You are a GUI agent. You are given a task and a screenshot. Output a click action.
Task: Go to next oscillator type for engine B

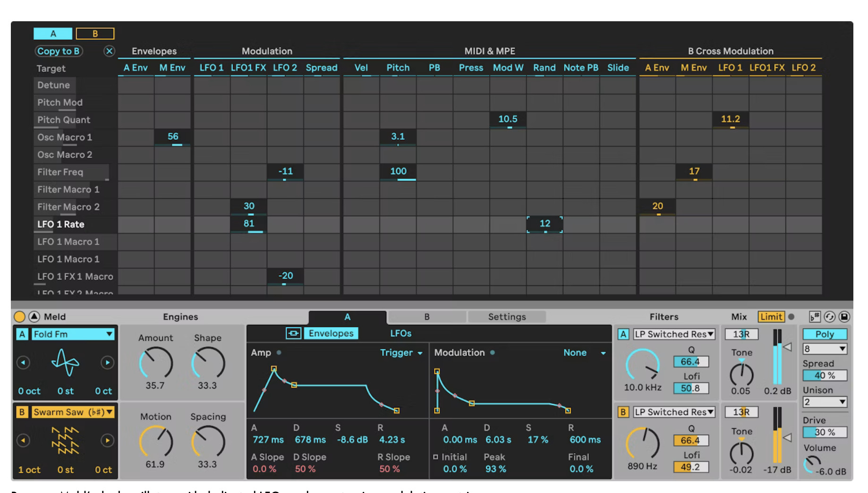(107, 441)
